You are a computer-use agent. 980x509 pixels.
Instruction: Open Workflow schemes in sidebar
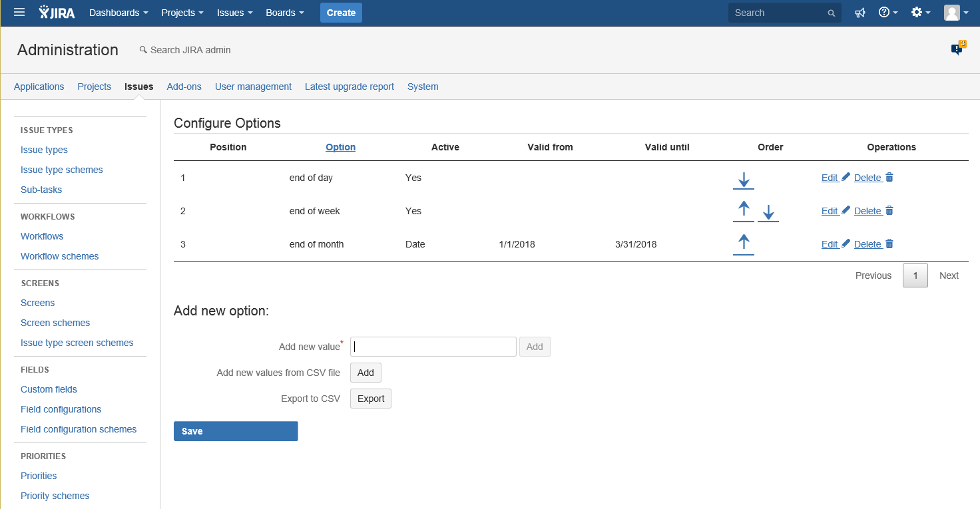(60, 256)
